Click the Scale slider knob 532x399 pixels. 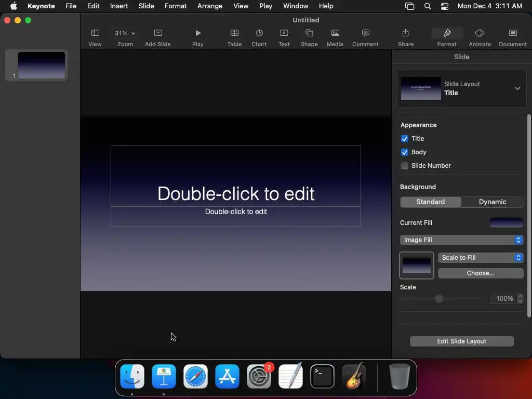[x=439, y=299]
